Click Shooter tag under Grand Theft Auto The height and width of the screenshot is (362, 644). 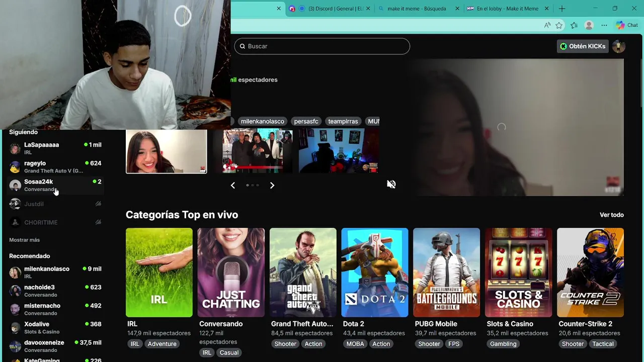[285, 344]
